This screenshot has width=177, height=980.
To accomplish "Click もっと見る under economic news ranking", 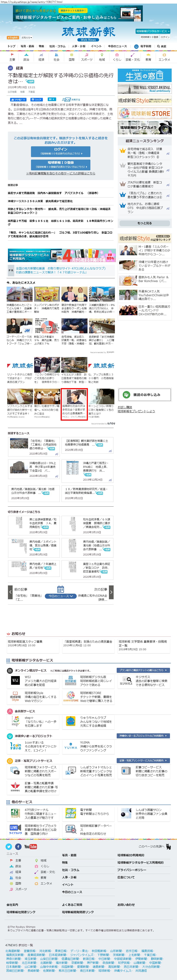I will (x=144, y=223).
